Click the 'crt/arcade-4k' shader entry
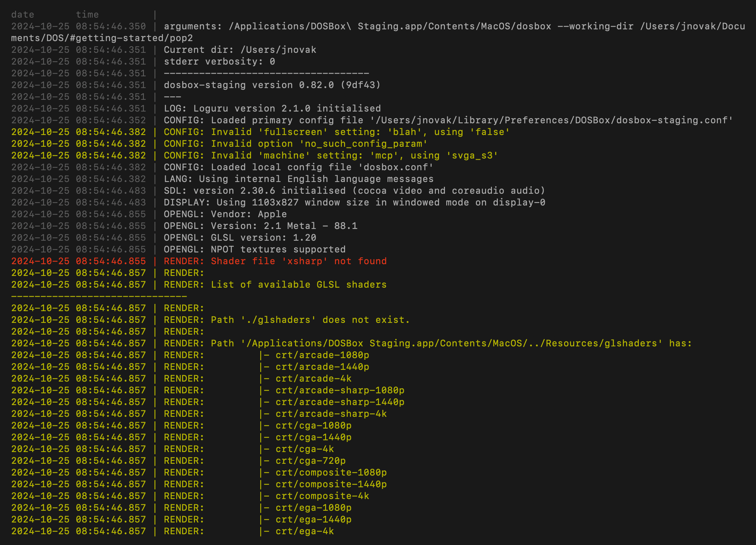 [x=313, y=379]
